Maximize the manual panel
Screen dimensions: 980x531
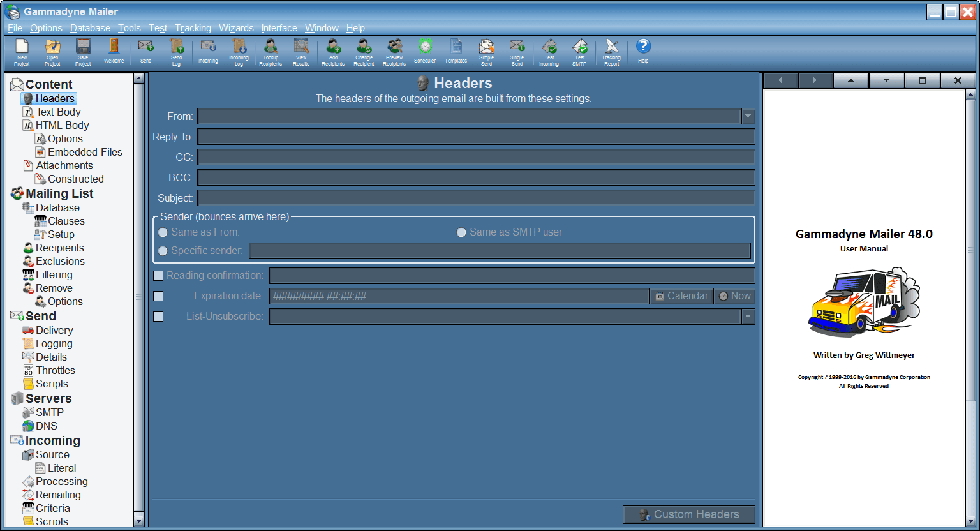pos(922,80)
